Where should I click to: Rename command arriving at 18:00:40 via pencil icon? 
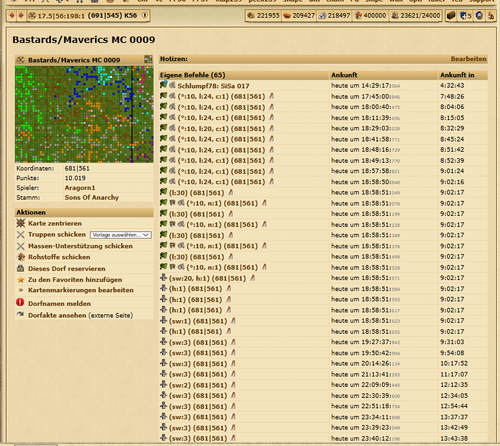tap(271, 107)
